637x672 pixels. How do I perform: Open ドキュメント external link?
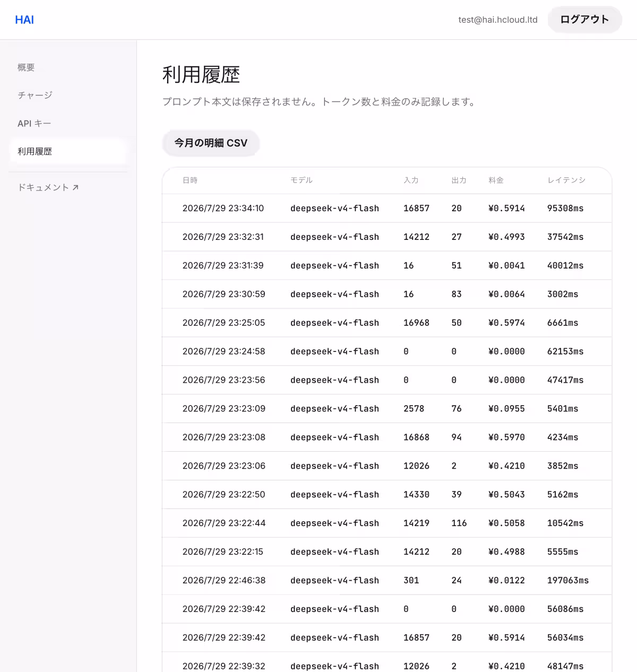[48, 187]
